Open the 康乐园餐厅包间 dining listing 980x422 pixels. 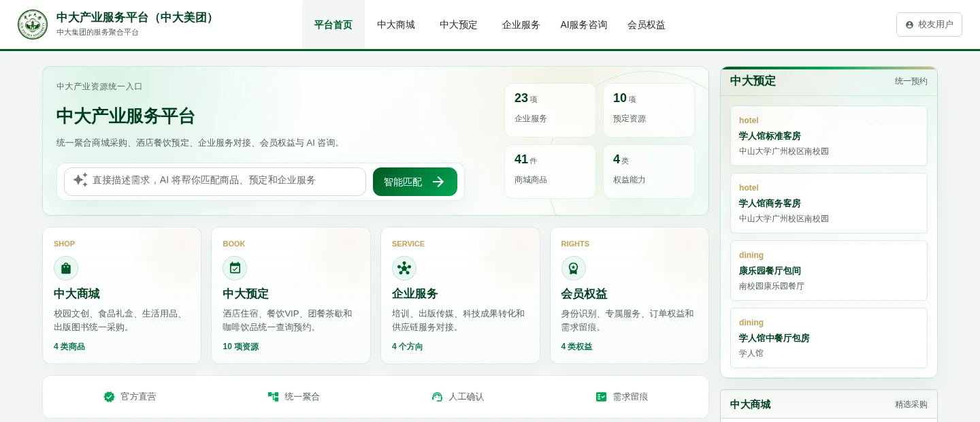(x=829, y=270)
